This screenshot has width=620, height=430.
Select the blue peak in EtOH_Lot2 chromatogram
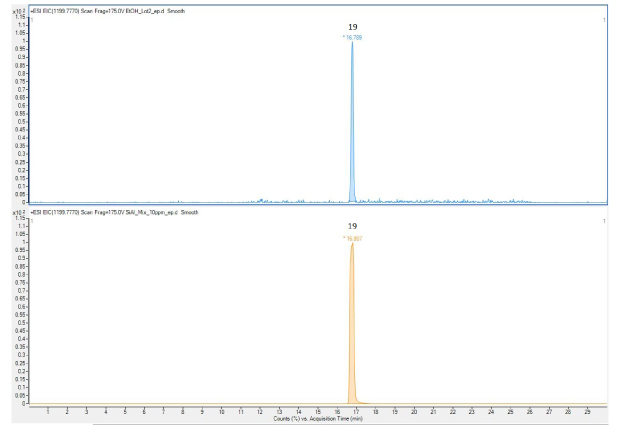[352, 123]
